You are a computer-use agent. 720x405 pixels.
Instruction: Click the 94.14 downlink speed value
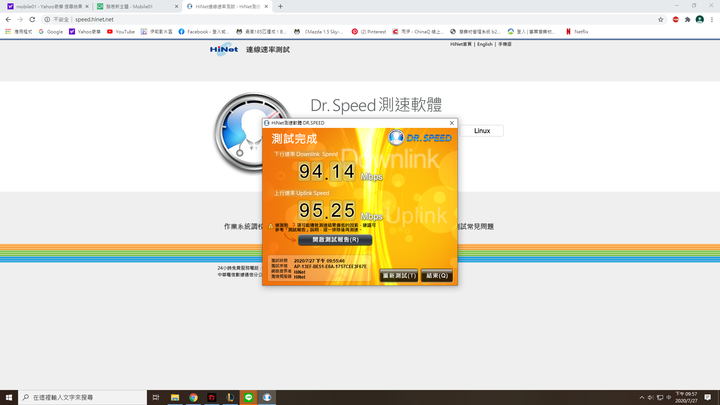pyautogui.click(x=327, y=172)
